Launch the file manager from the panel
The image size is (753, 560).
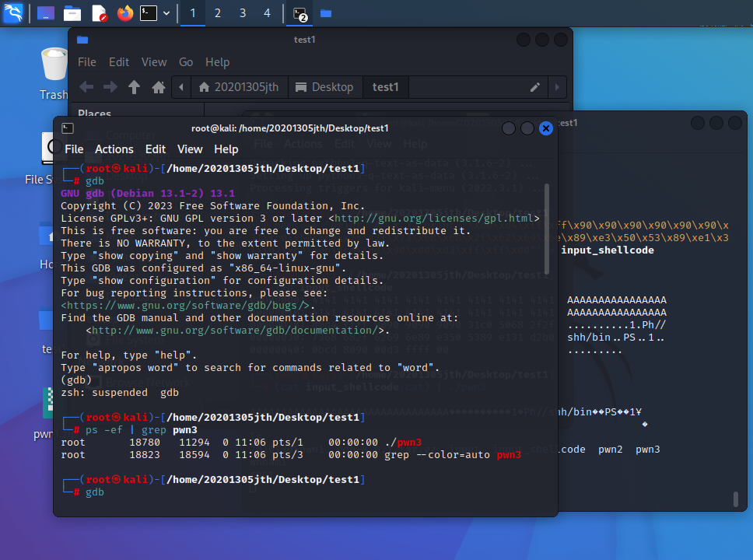pos(72,13)
